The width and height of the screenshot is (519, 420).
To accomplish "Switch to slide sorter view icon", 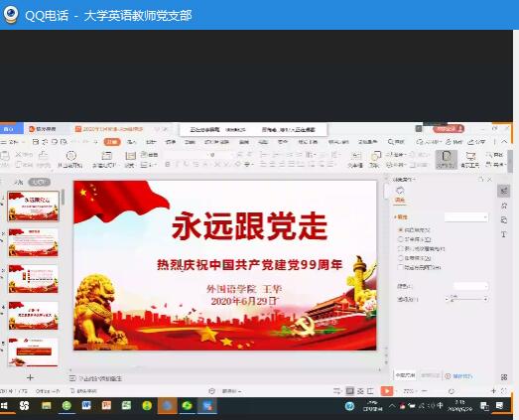I will [360, 391].
